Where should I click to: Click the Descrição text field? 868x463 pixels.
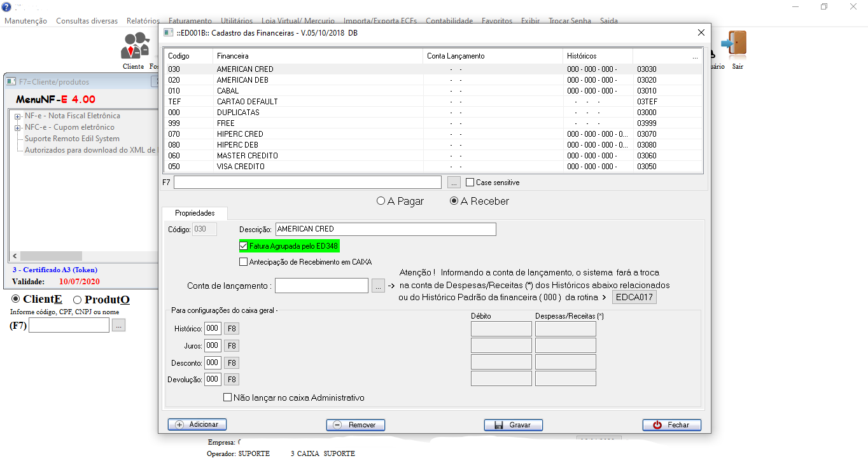(x=385, y=229)
